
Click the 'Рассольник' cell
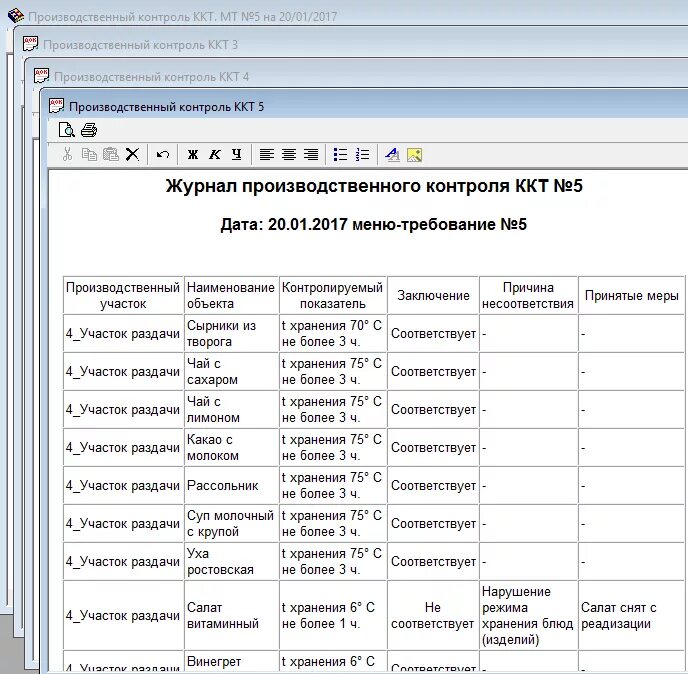point(231,485)
